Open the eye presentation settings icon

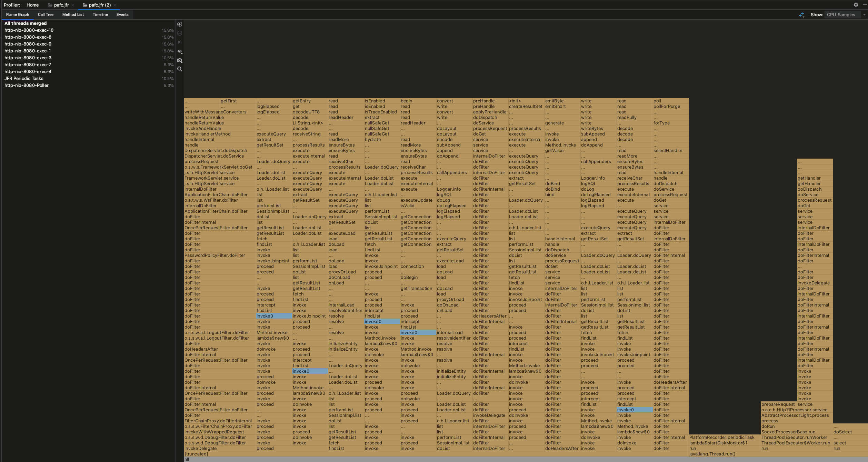click(x=180, y=51)
